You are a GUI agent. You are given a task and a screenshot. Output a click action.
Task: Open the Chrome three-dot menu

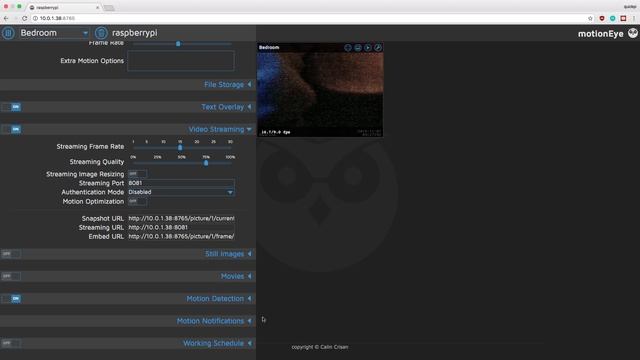[x=634, y=18]
